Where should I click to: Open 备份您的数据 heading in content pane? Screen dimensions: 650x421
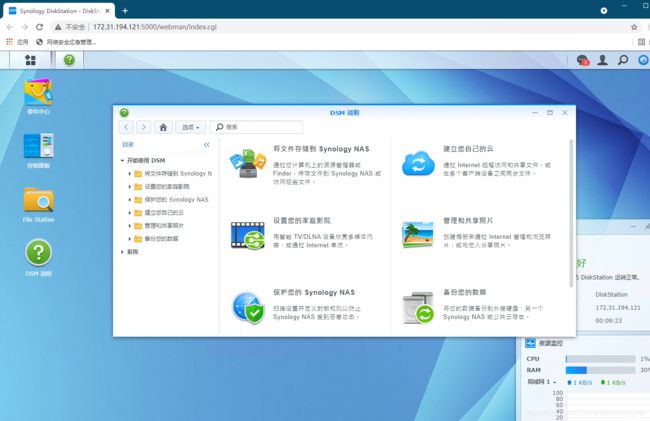465,292
